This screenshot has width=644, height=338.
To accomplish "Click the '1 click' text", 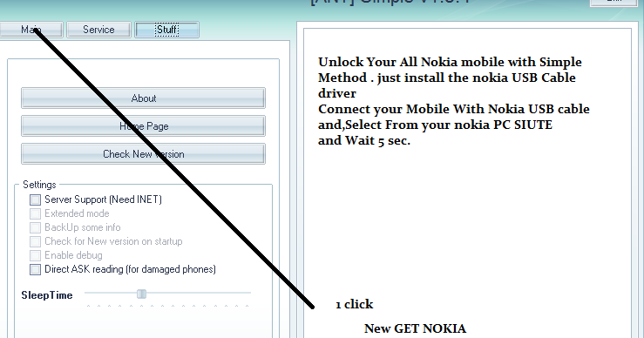I will point(355,304).
